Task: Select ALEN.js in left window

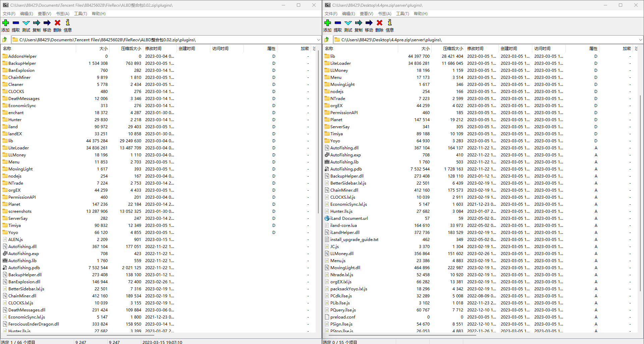Action: coord(15,240)
